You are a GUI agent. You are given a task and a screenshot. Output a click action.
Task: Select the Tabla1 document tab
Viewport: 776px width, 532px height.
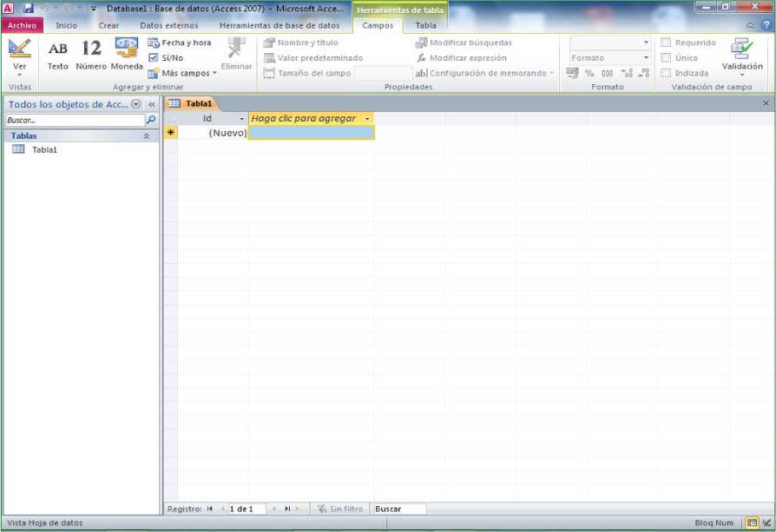tap(191, 103)
